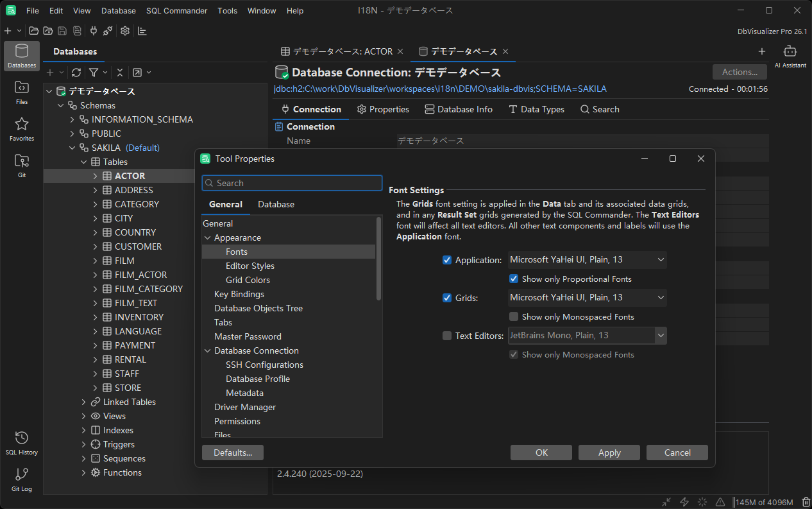
Task: Click the plus create icon in main toolbar
Action: coord(8,31)
